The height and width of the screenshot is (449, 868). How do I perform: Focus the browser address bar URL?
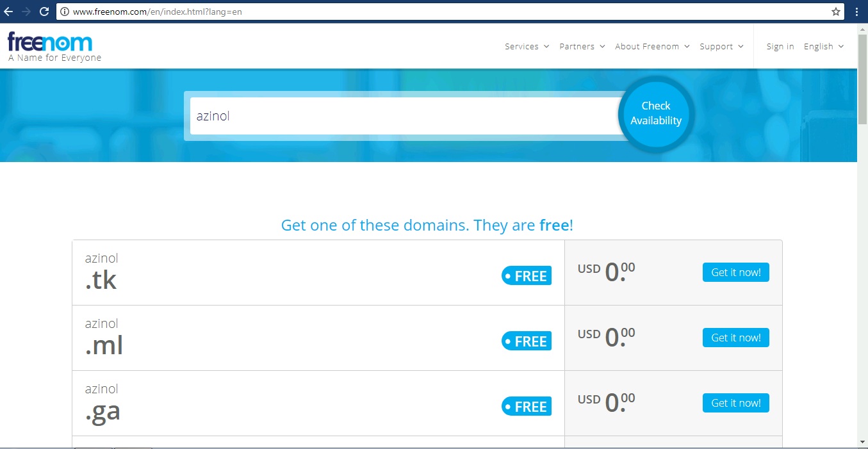(x=158, y=12)
